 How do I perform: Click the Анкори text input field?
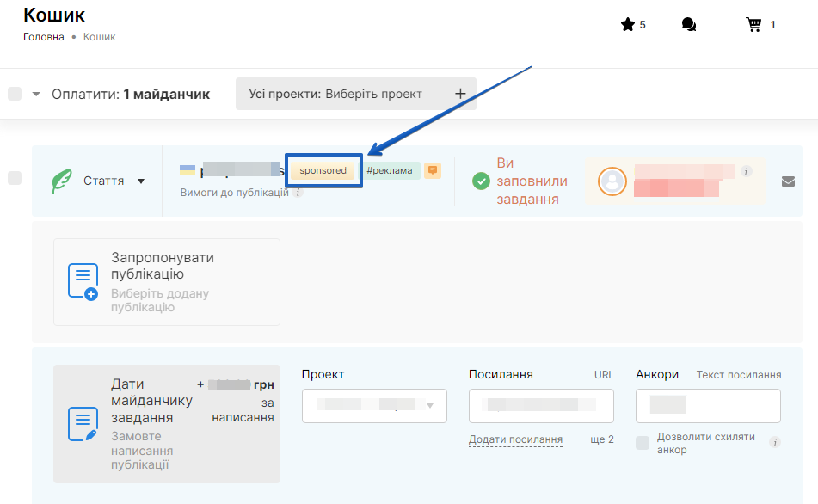click(708, 406)
